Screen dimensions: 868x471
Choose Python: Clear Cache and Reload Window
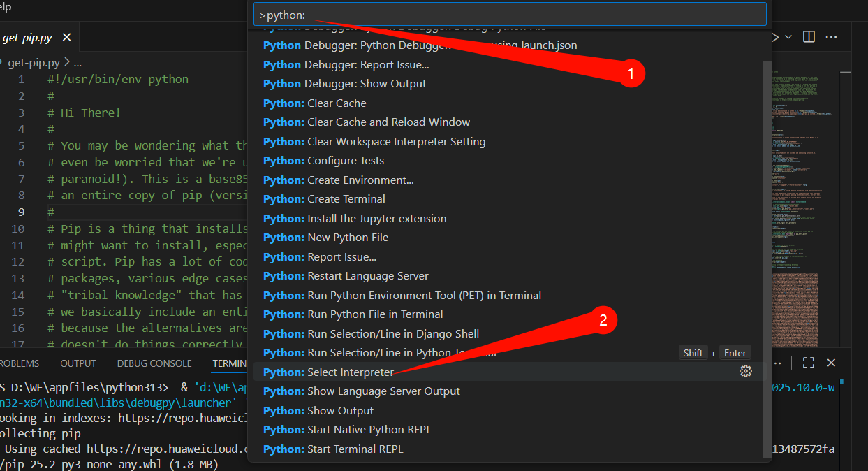coord(510,122)
